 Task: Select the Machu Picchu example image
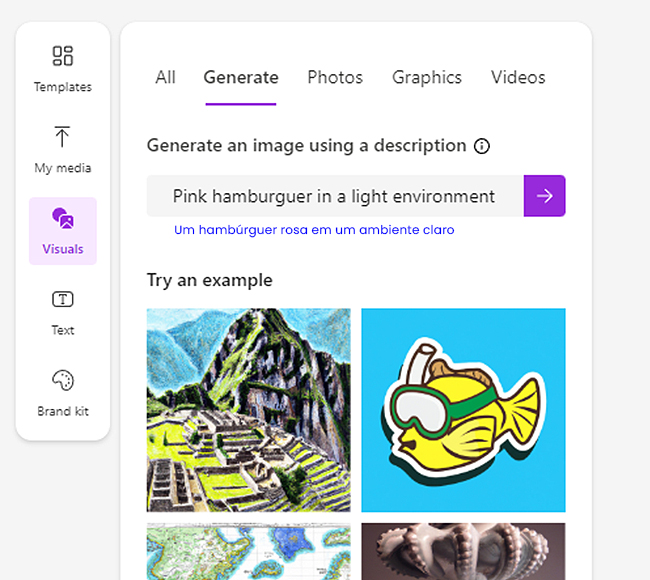coord(249,410)
